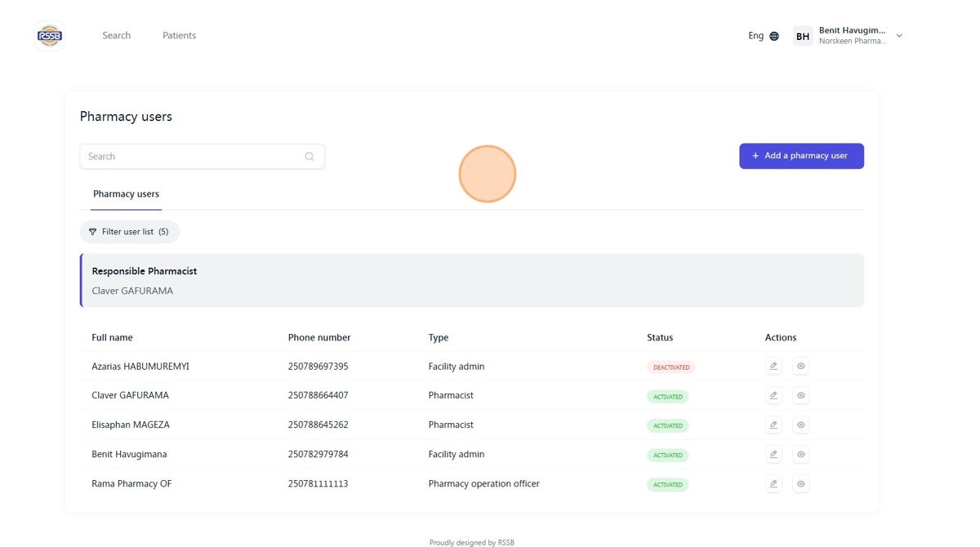Click ACTIVATED badge in Rama Pharmacy OF row
The height and width of the screenshot is (547, 980).
668,484
